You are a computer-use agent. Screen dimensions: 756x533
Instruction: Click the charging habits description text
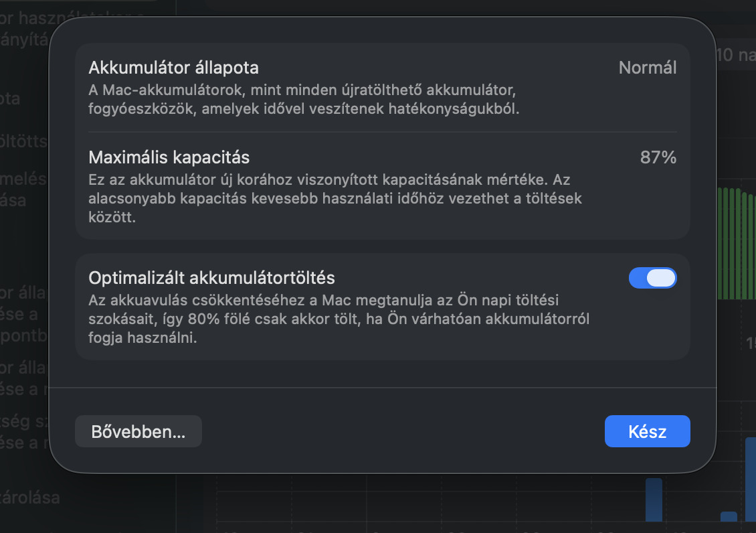pos(339,319)
